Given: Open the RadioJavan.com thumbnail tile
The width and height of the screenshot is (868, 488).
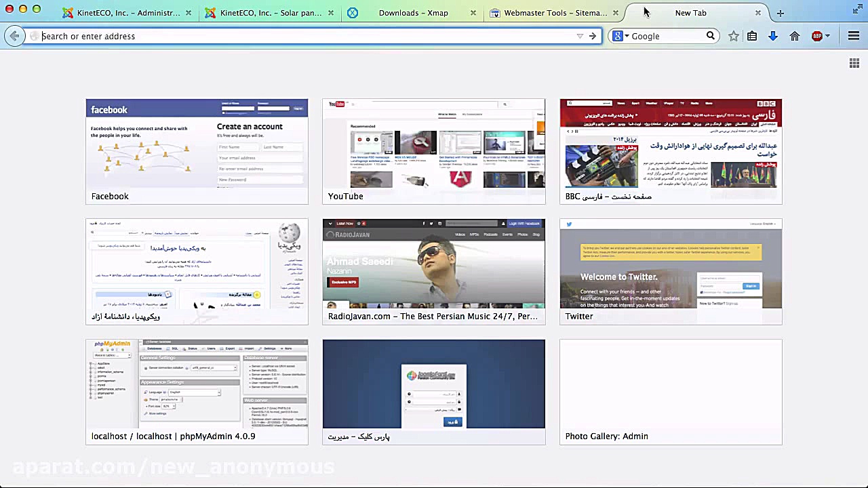Looking at the screenshot, I should [x=434, y=272].
